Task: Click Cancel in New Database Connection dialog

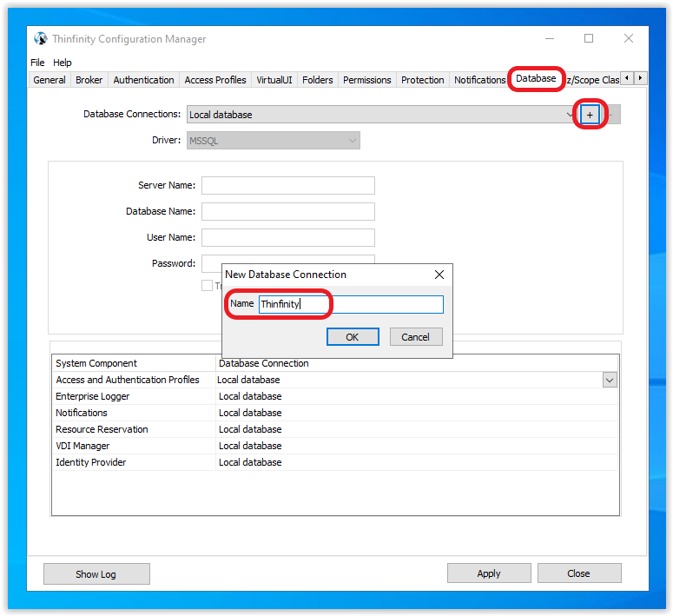Action: (415, 337)
